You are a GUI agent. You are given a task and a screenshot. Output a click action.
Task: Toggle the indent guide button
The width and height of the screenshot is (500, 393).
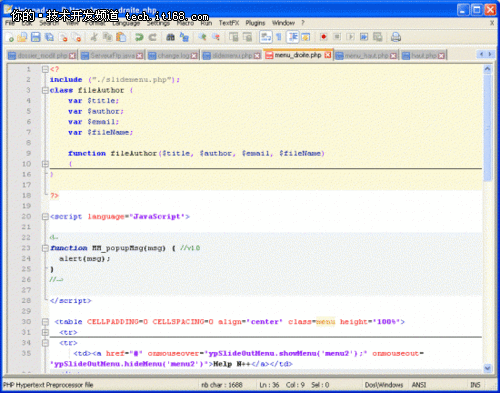point(293,37)
